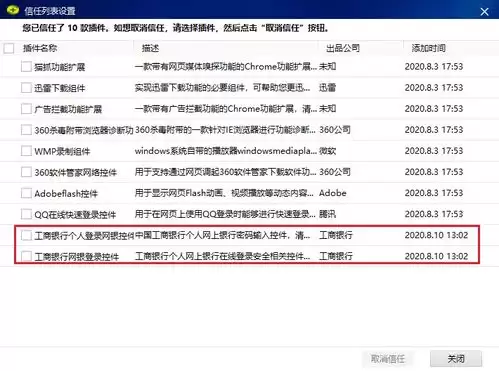This screenshot has width=499, height=371.
Task: Check the WMP录制组件 checkbox
Action: pos(26,151)
